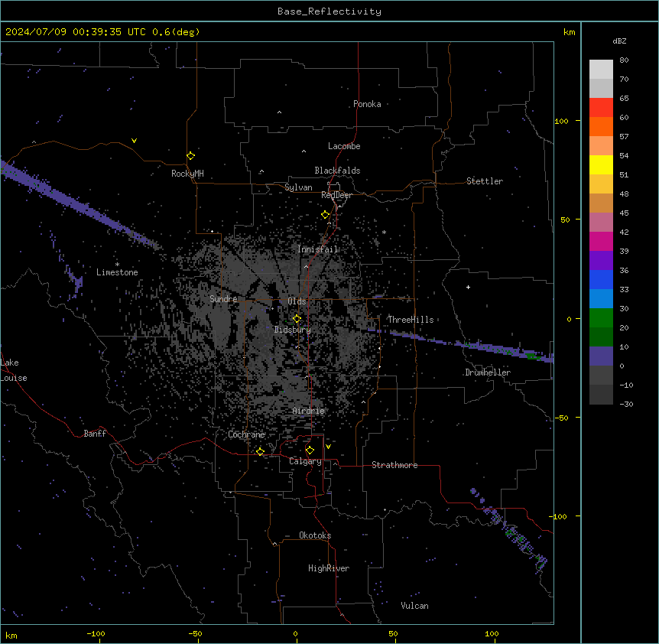The width and height of the screenshot is (659, 644).
Task: Click the Didsbury city label
Action: pyautogui.click(x=293, y=330)
